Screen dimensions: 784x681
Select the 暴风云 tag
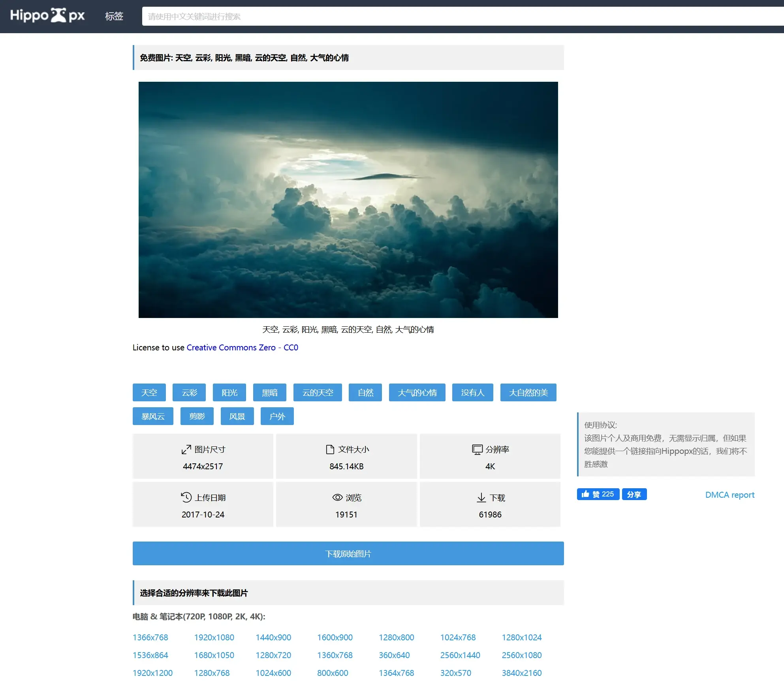point(153,416)
